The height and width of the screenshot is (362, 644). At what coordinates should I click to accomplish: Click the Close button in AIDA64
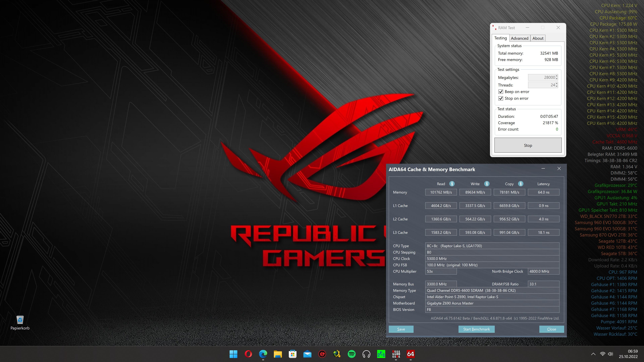(x=551, y=329)
